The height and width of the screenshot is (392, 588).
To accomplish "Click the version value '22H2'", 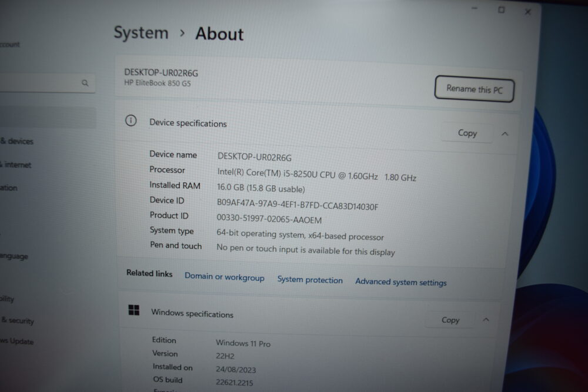I will [x=225, y=356].
